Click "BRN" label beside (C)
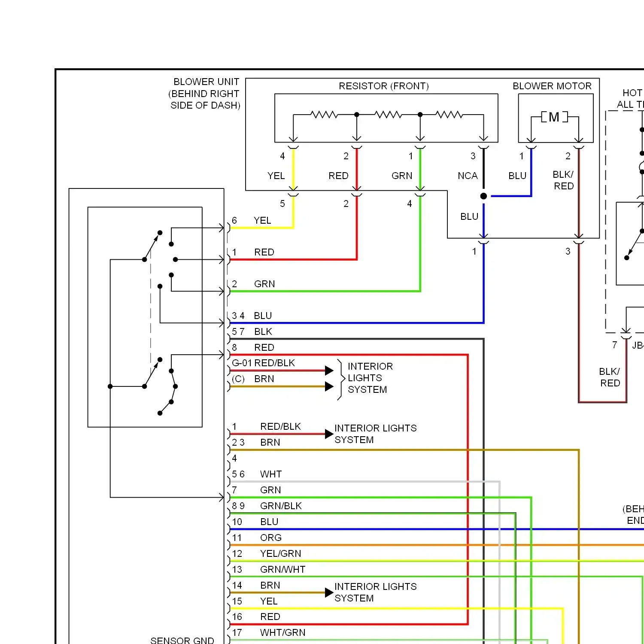The image size is (644, 644). click(x=264, y=379)
